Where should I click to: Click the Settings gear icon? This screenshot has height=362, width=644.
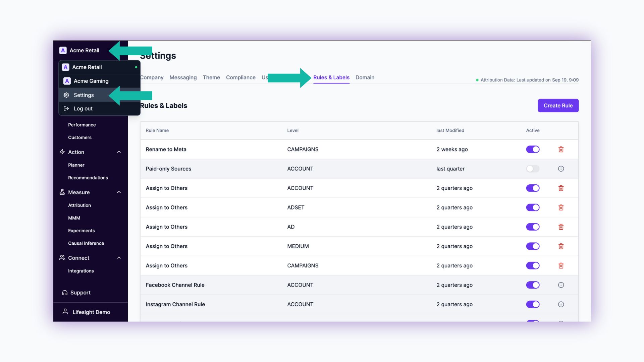coord(66,95)
